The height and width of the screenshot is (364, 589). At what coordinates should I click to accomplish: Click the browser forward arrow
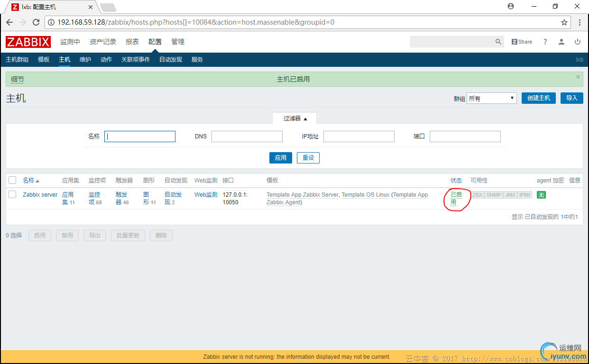[x=23, y=22]
